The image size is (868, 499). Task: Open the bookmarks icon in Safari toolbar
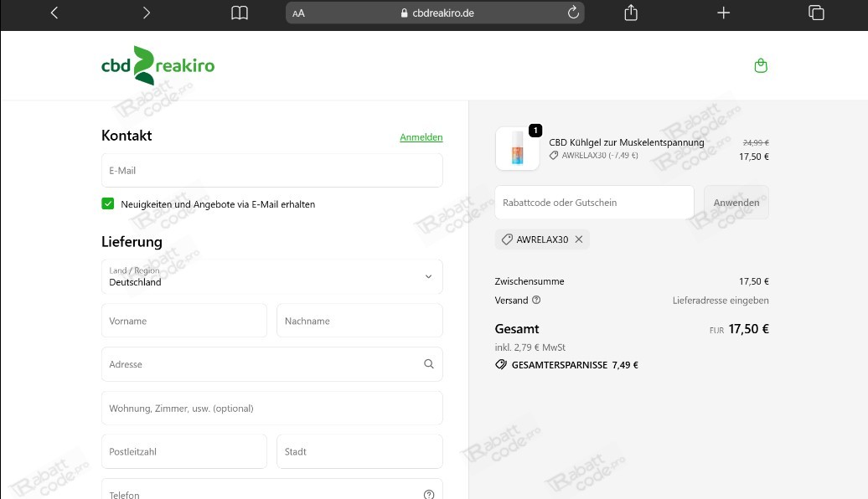240,13
